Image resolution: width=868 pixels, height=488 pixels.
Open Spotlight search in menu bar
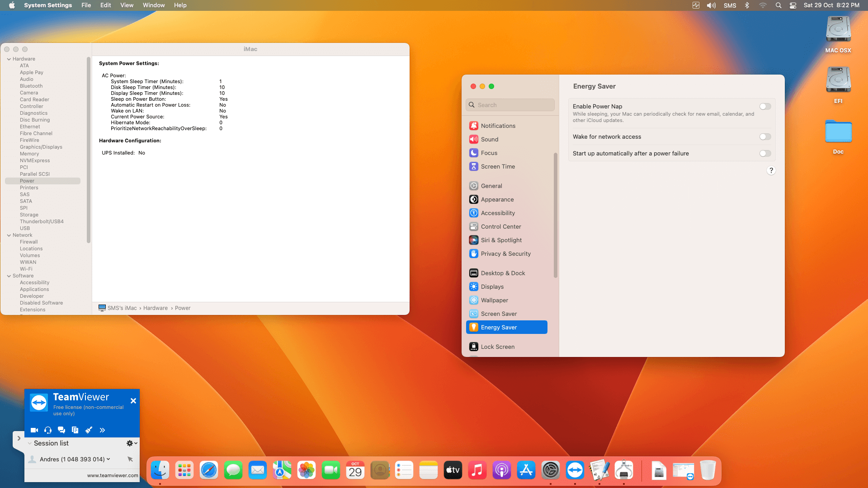pyautogui.click(x=778, y=5)
